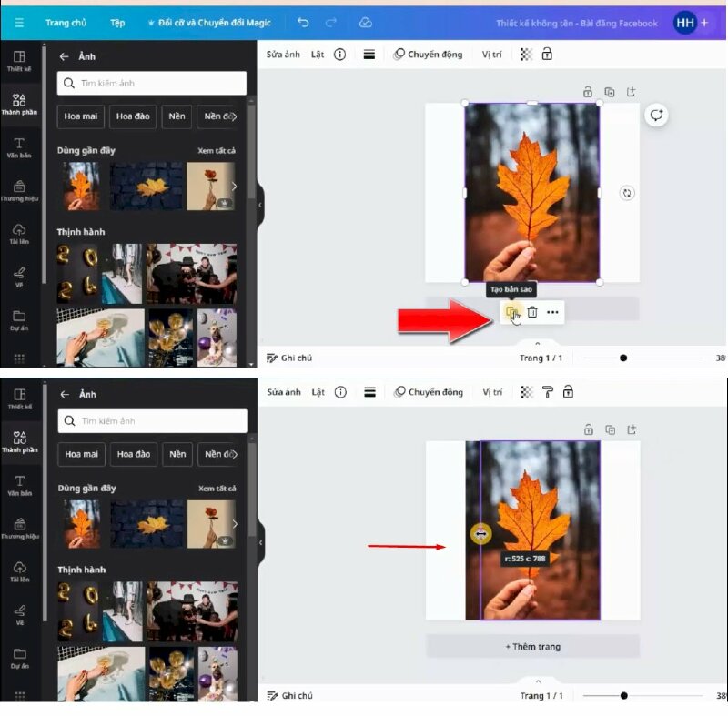This screenshot has height=716, width=728.
Task: Open Đổi cỡ và Chuyển đổi Magic menu
Action: coord(209,23)
